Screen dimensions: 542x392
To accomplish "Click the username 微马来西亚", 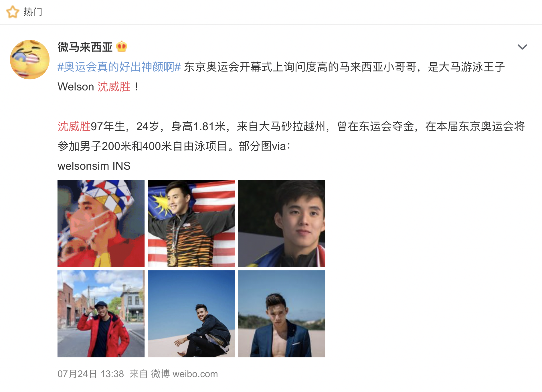I will [85, 47].
